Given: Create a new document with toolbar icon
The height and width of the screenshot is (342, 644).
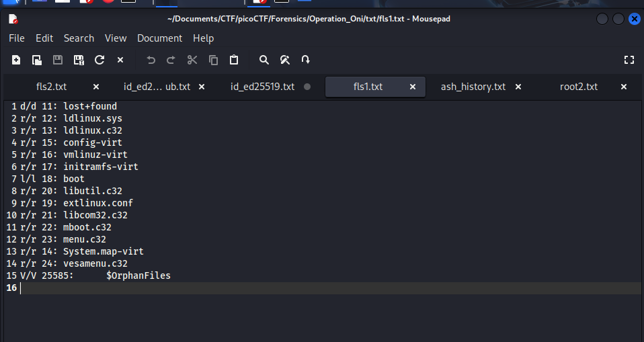Looking at the screenshot, I should point(16,60).
